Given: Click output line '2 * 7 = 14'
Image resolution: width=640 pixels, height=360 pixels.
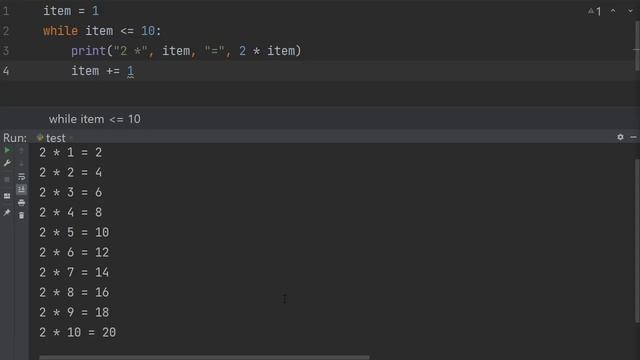Looking at the screenshot, I should tap(74, 273).
